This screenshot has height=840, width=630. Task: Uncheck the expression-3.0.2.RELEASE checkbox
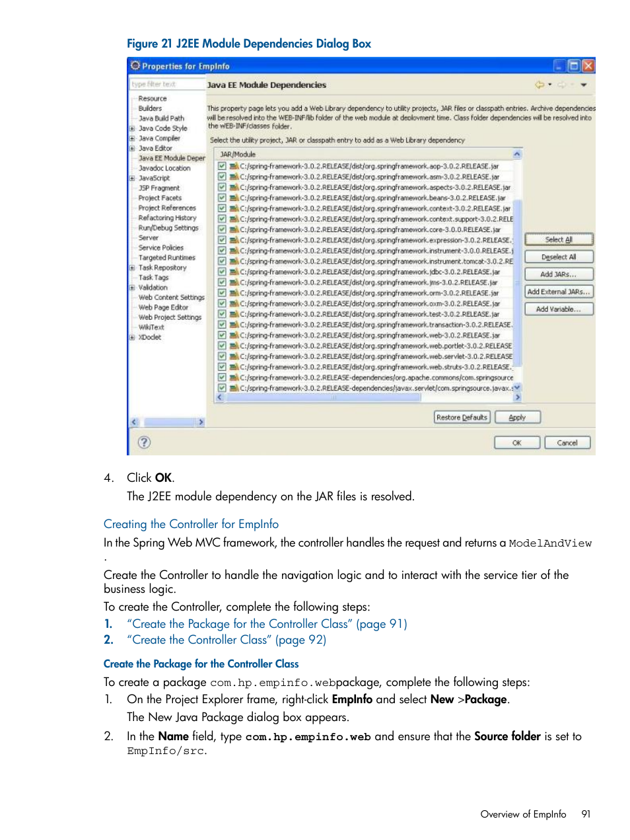pos(222,241)
